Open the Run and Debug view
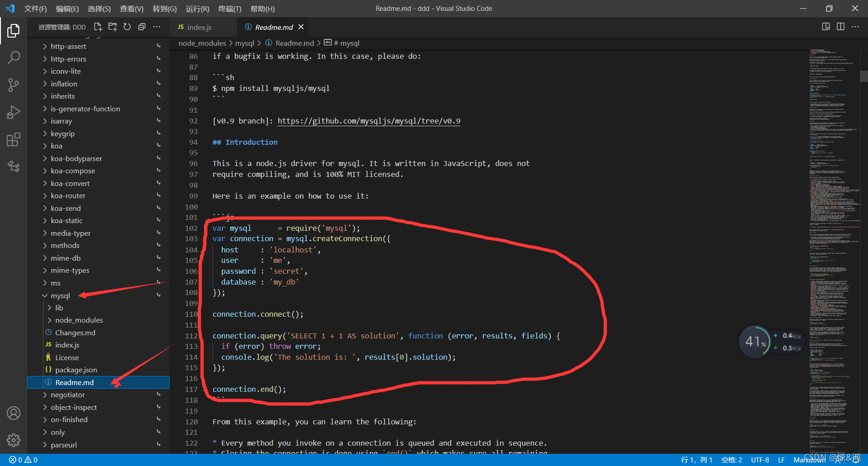This screenshot has width=868, height=466. (14, 112)
